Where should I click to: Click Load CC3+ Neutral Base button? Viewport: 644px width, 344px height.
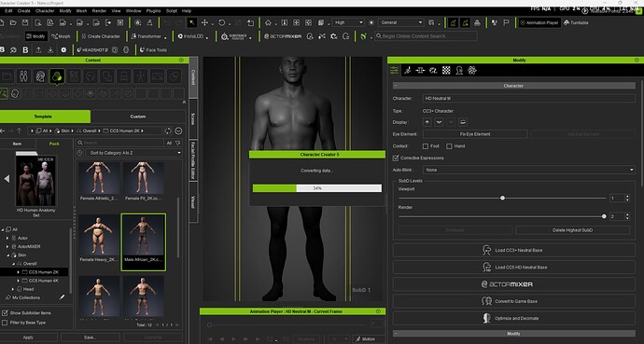click(514, 250)
